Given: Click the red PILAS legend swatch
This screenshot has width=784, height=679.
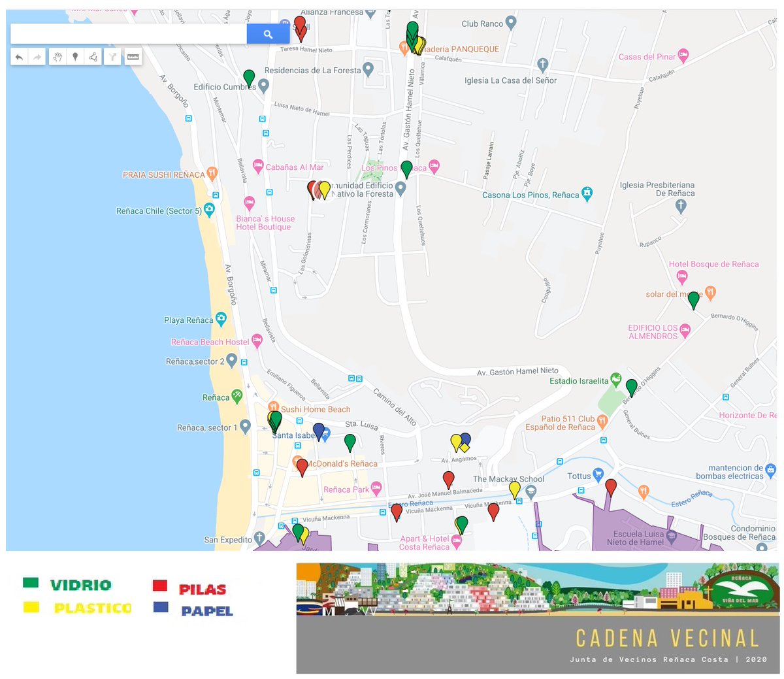Looking at the screenshot, I should 160,586.
